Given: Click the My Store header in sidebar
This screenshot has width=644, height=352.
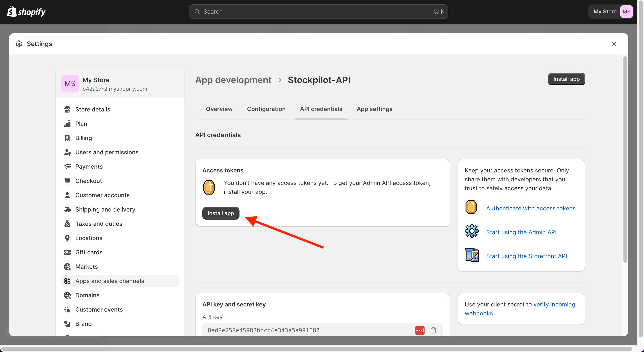Looking at the screenshot, I should click(x=120, y=84).
